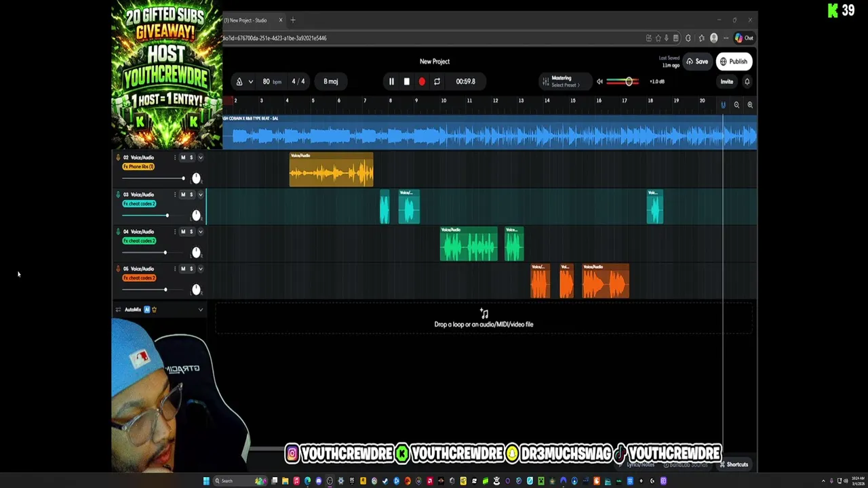Adjust the master volume slider knob

[x=629, y=81]
